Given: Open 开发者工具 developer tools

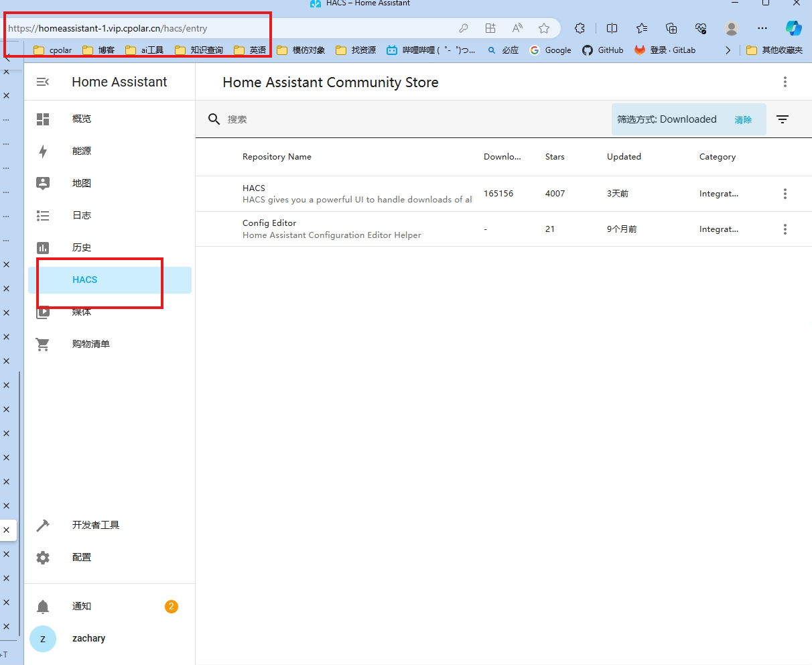Looking at the screenshot, I should [x=95, y=525].
